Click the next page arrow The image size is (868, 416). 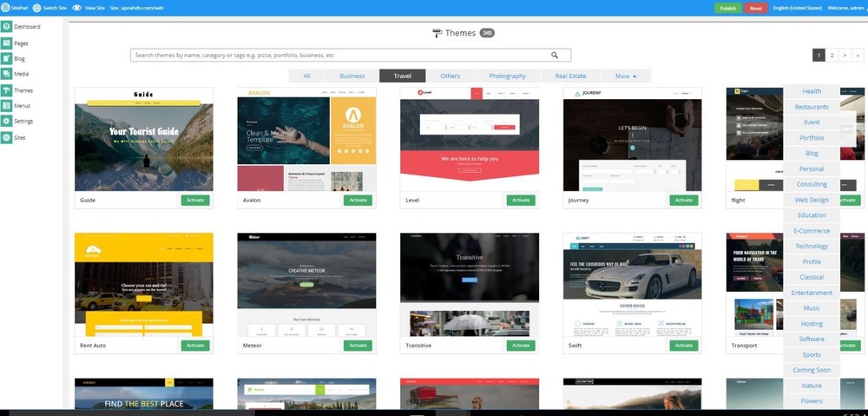click(845, 55)
